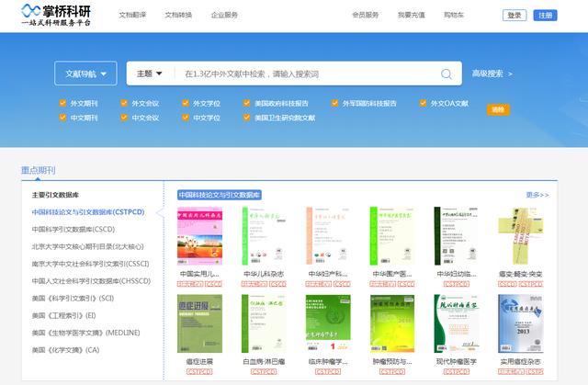588x385 pixels.
Task: Open the 白血病·淋巴瘤 journal cover
Action: point(264,323)
